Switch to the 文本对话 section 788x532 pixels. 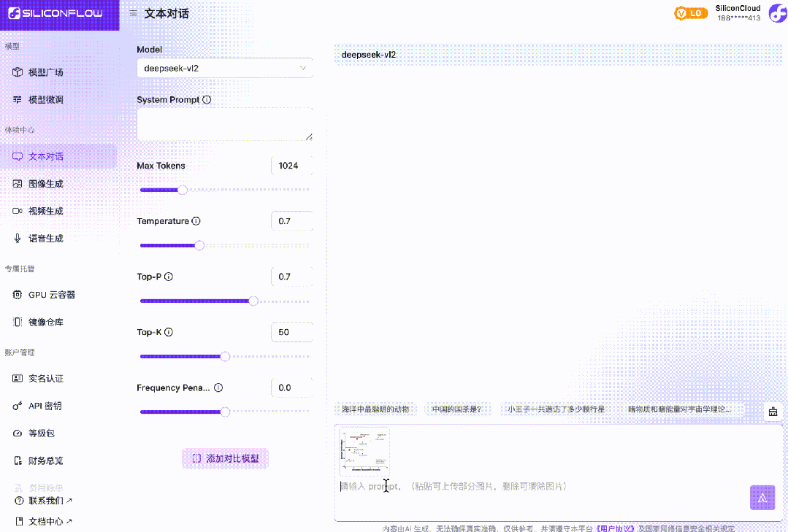tap(44, 155)
